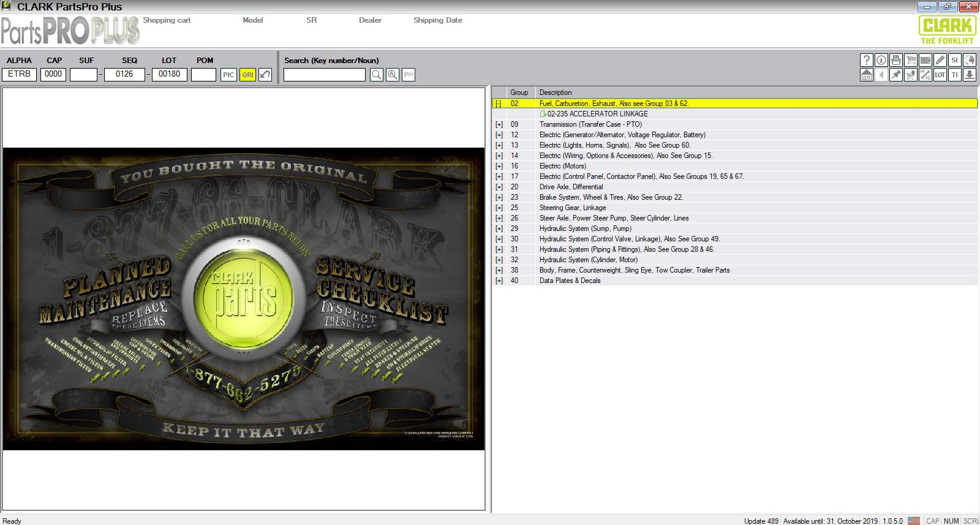This screenshot has width=980, height=525.
Task: Click the empty POM input field
Action: coord(204,74)
